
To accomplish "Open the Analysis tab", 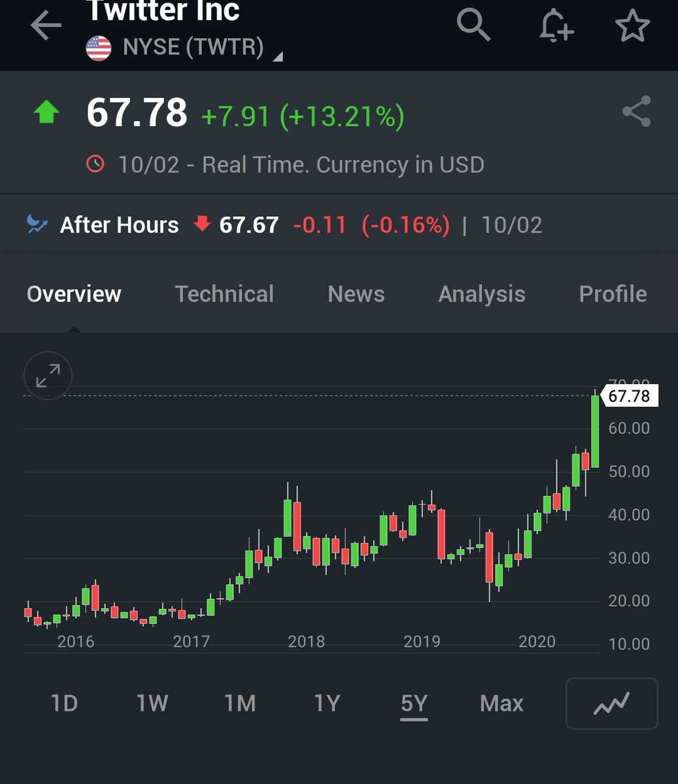I will coord(481,294).
